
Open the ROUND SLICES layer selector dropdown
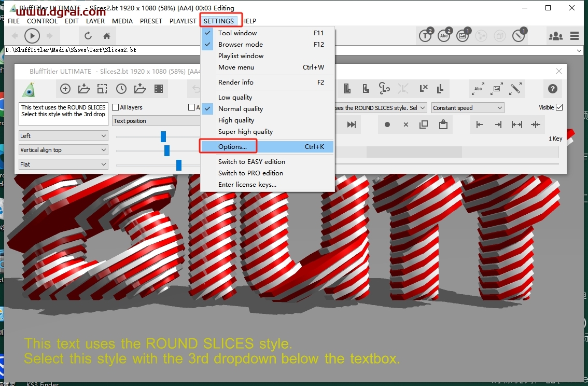click(x=380, y=108)
